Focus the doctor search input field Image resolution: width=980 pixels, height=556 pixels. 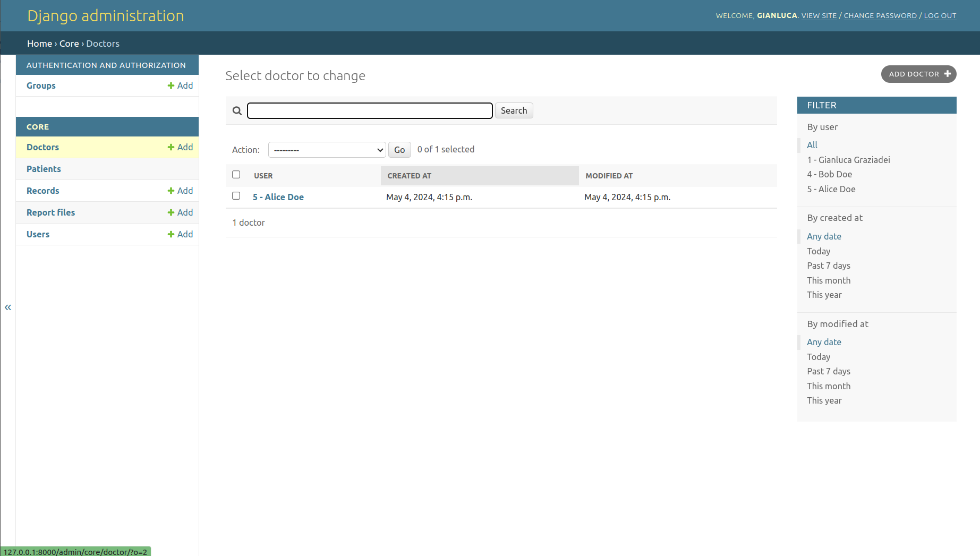(x=370, y=110)
